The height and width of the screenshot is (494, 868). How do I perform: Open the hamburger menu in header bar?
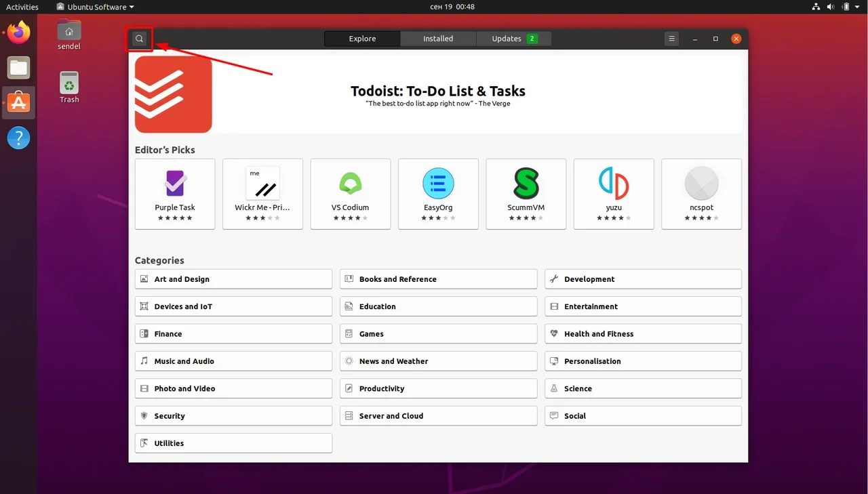671,39
